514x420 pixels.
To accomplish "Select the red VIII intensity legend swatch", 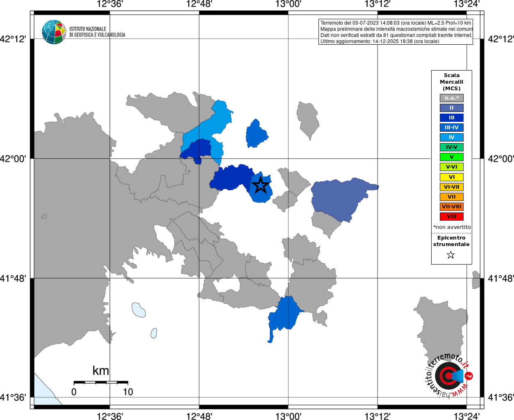I will 452,217.
